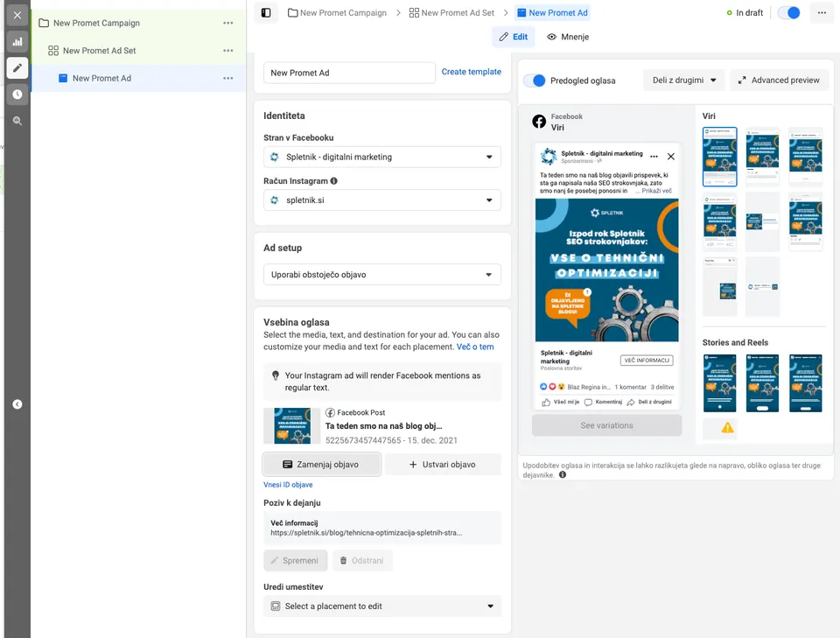Image resolution: width=840 pixels, height=638 pixels.
Task: Click Spremeni button
Action: click(295, 560)
